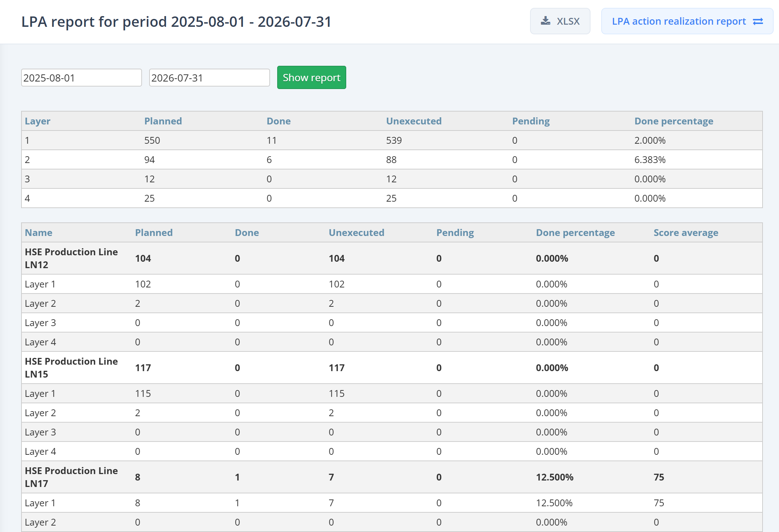Click the green Show report button
Image resolution: width=779 pixels, height=532 pixels.
click(312, 77)
